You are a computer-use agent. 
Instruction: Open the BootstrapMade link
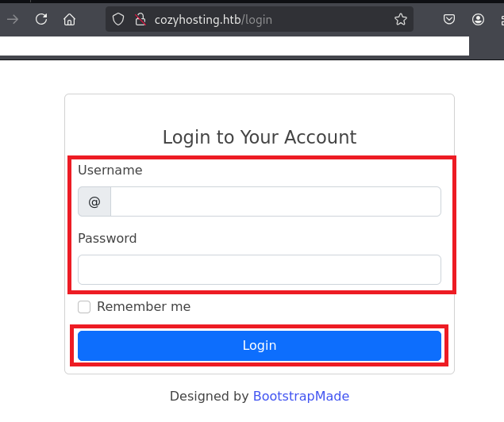[301, 396]
